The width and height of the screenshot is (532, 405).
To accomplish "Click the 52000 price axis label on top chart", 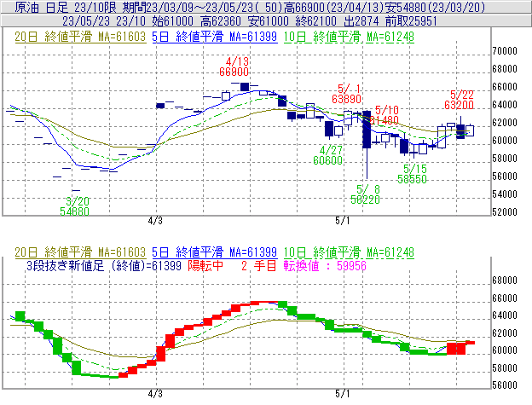I will [505, 212].
